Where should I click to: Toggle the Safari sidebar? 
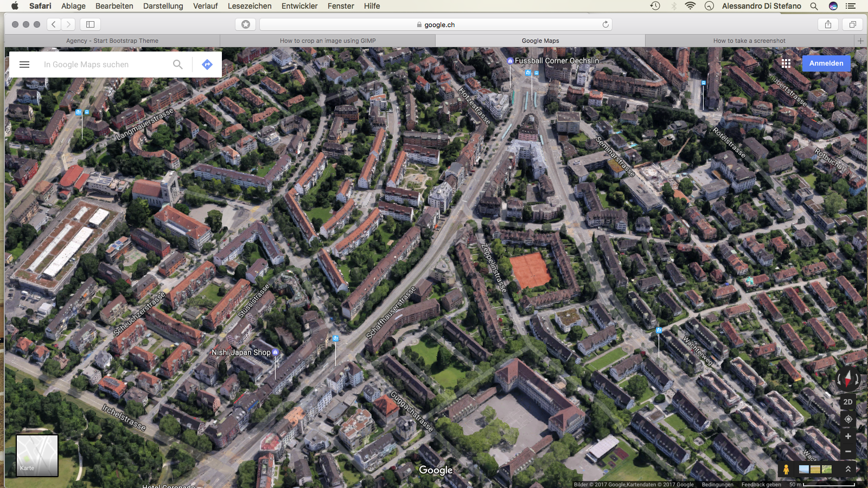(91, 24)
